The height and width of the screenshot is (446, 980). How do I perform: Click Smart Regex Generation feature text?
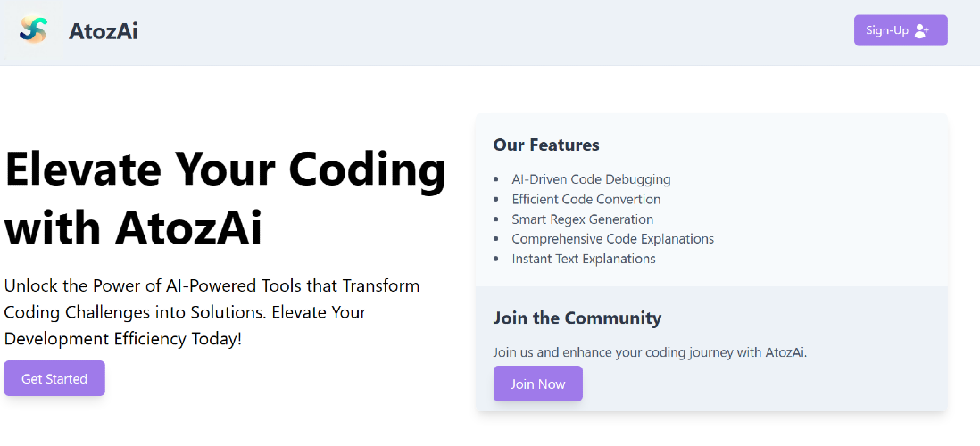pyautogui.click(x=582, y=219)
